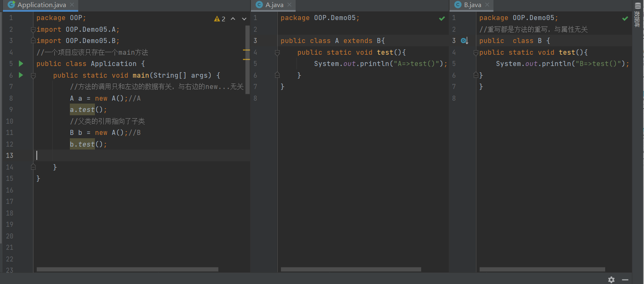Click the green inspection checkmark in B.java

tap(625, 18)
